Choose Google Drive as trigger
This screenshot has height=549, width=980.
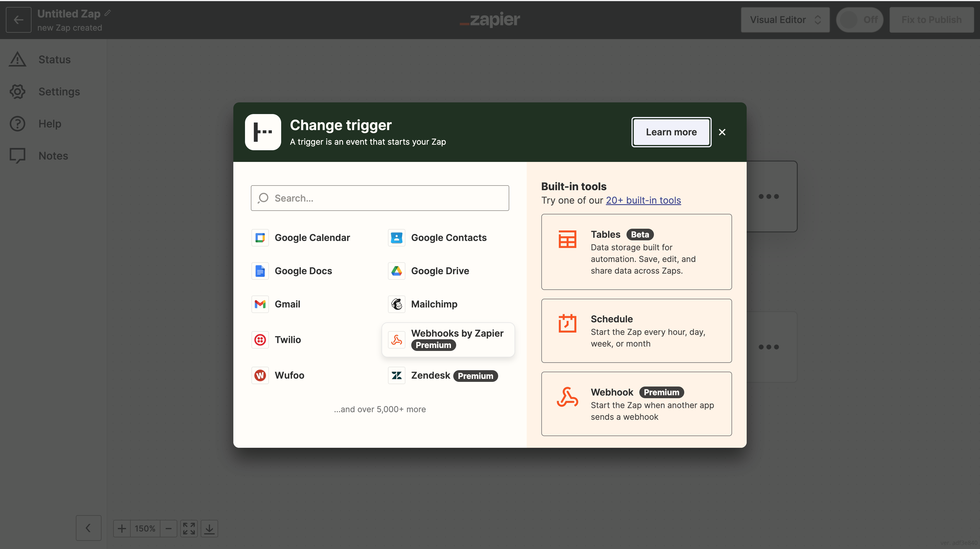[x=448, y=271]
